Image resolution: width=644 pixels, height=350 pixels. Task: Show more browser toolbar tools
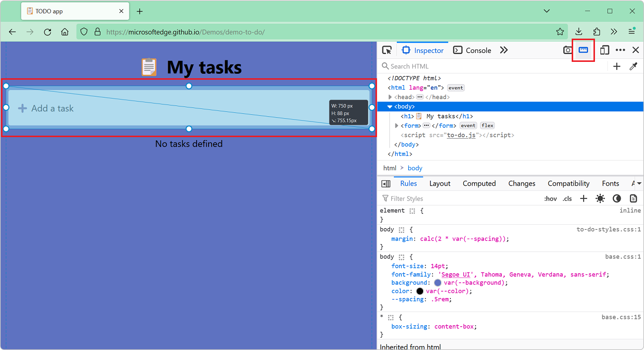(x=614, y=32)
